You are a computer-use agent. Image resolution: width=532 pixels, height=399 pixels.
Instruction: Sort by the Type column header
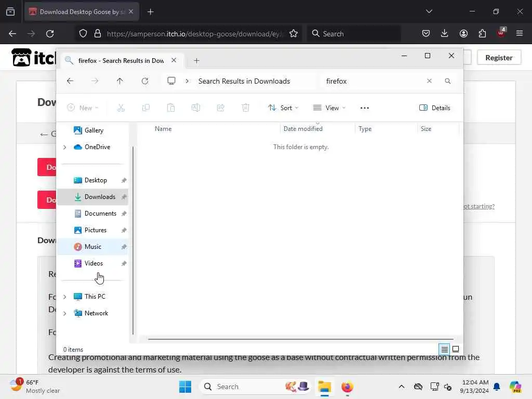coord(365,129)
